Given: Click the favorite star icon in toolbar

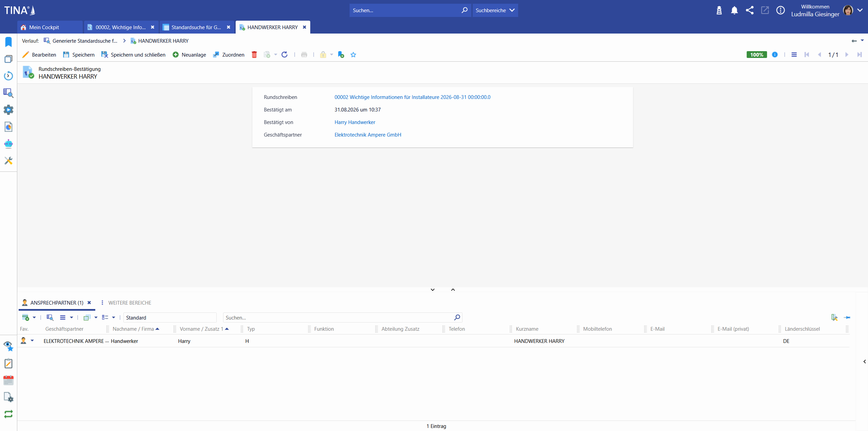Looking at the screenshot, I should [x=353, y=55].
